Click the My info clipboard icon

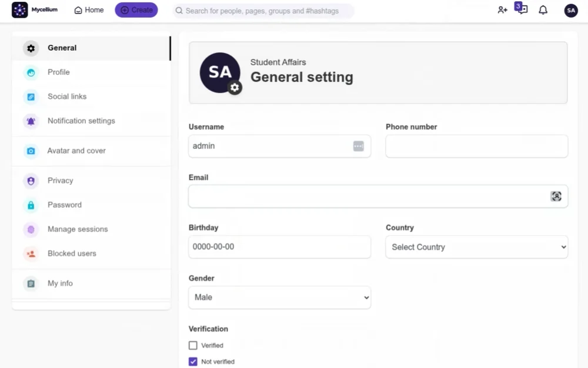(x=31, y=284)
